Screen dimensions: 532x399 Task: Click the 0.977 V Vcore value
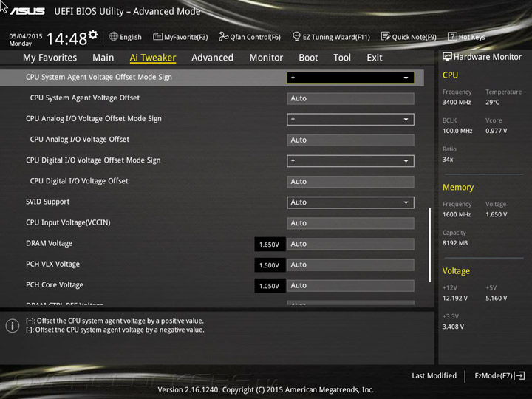496,131
